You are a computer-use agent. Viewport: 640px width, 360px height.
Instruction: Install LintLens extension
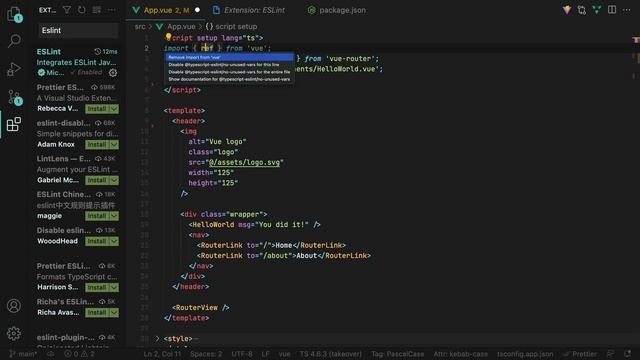tap(97, 180)
